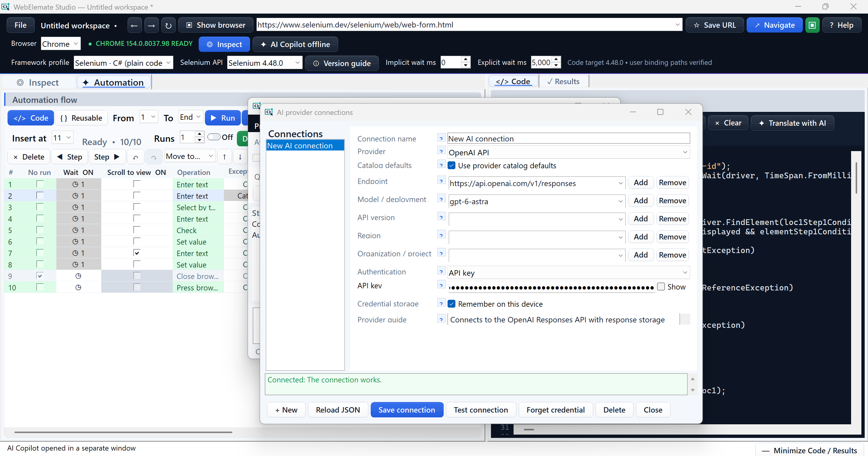Uncheck Remember on this device
The height and width of the screenshot is (456, 868).
[451, 304]
